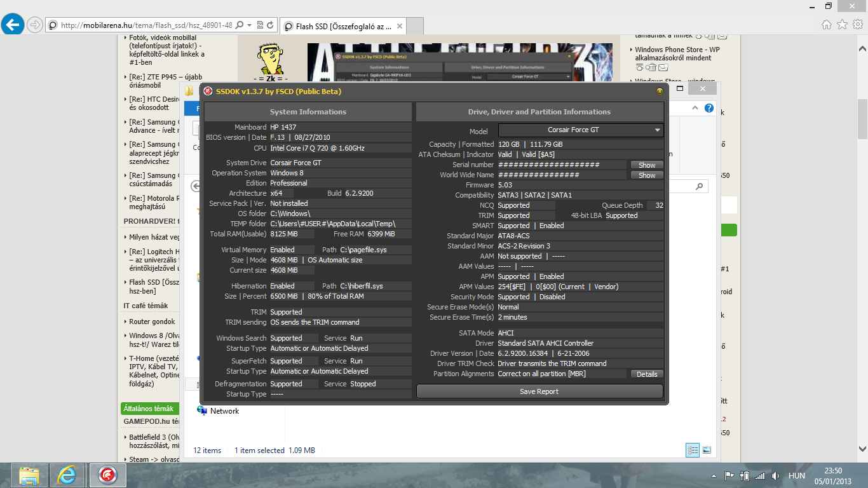Viewport: 868px width, 488px height.
Task: Click the power battery tray icon
Action: point(744,475)
